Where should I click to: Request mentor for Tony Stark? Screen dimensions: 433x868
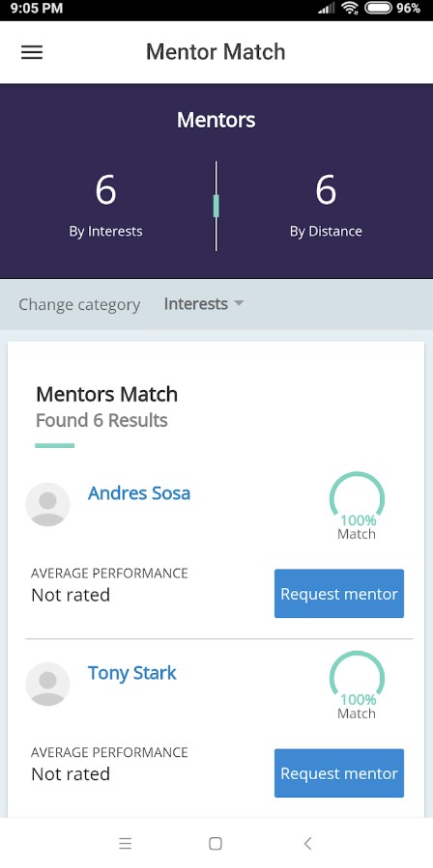pyautogui.click(x=339, y=772)
